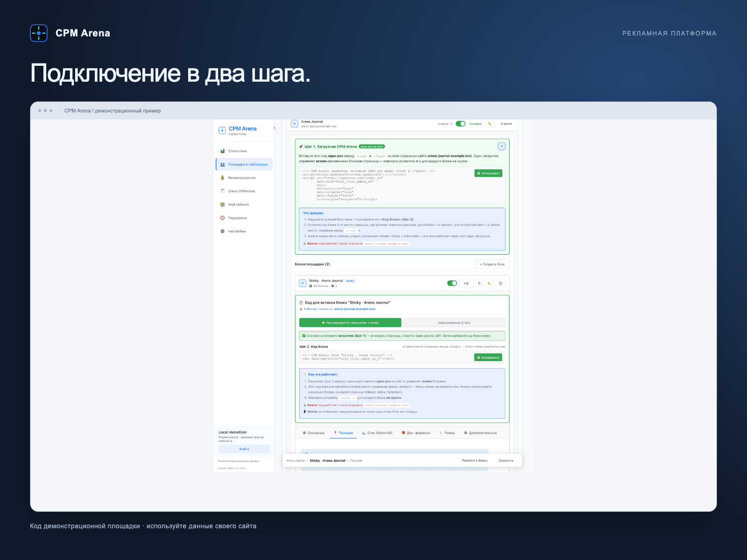
Task: Move Arena Journal to archive (В архив)
Action: (506, 124)
